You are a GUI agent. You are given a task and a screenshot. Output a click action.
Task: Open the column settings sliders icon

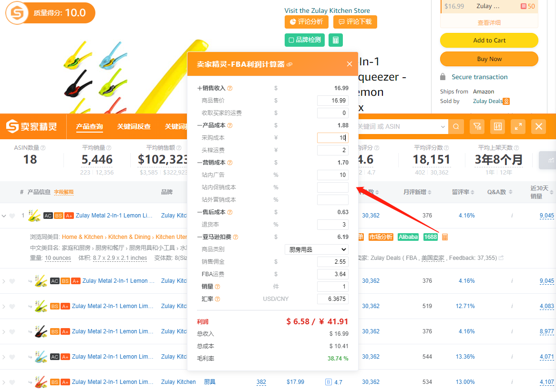coord(498,126)
